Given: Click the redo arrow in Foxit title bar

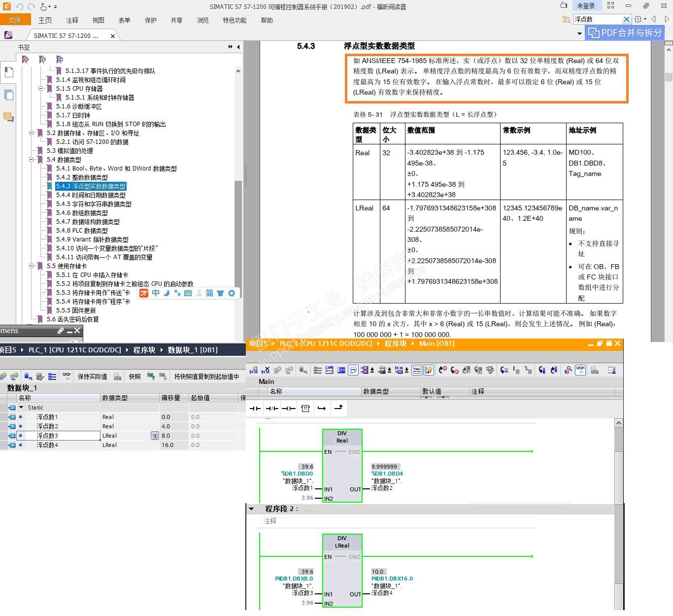Looking at the screenshot, I should [31, 6].
